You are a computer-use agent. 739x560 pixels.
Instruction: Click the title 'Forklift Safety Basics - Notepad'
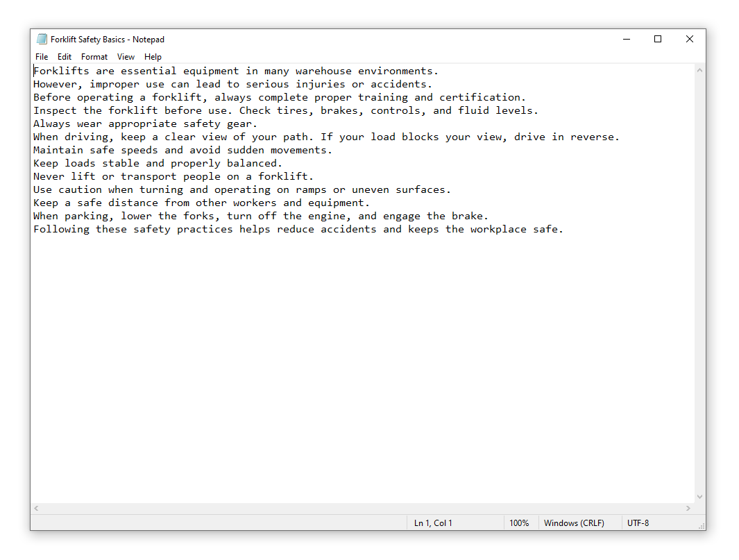[108, 40]
